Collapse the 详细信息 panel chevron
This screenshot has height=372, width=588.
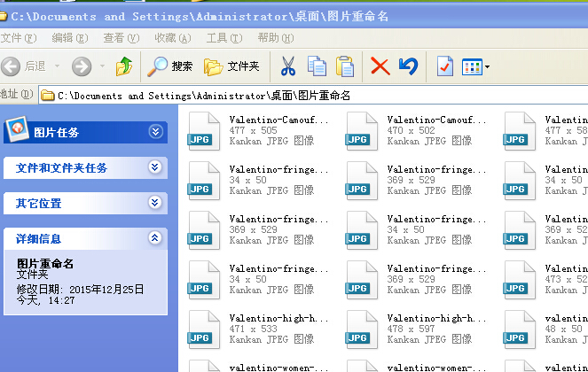(x=154, y=238)
